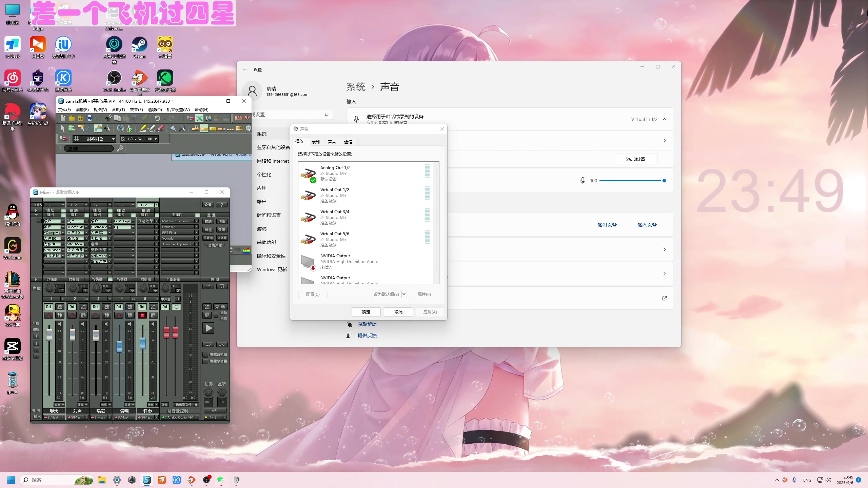Switch to the 录制 tab in sound dialog
This screenshot has height=488, width=868.
pos(316,142)
